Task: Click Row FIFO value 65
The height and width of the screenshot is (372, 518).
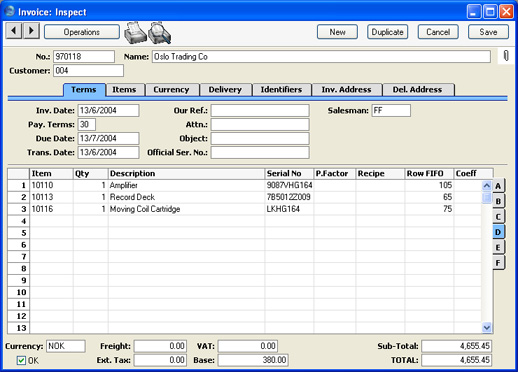Action: coord(429,197)
